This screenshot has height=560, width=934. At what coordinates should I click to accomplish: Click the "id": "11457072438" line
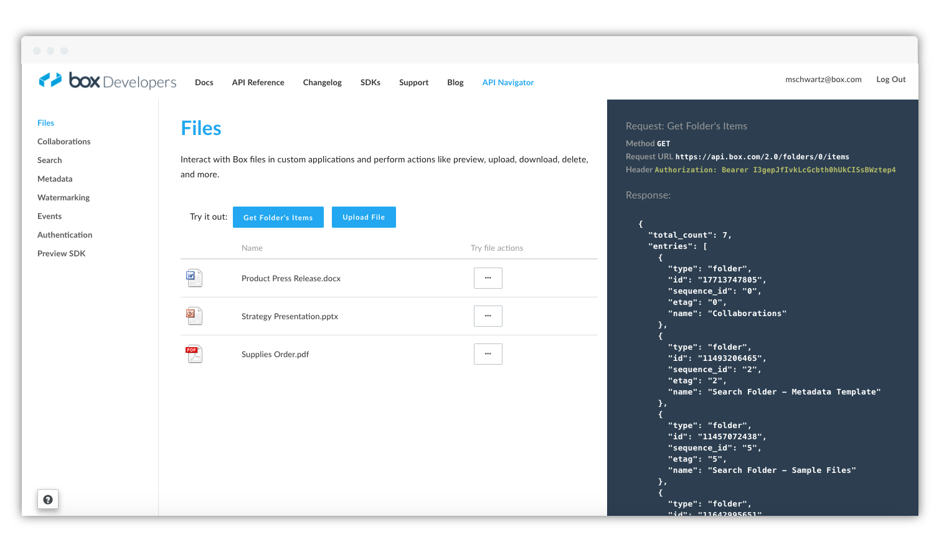click(717, 437)
